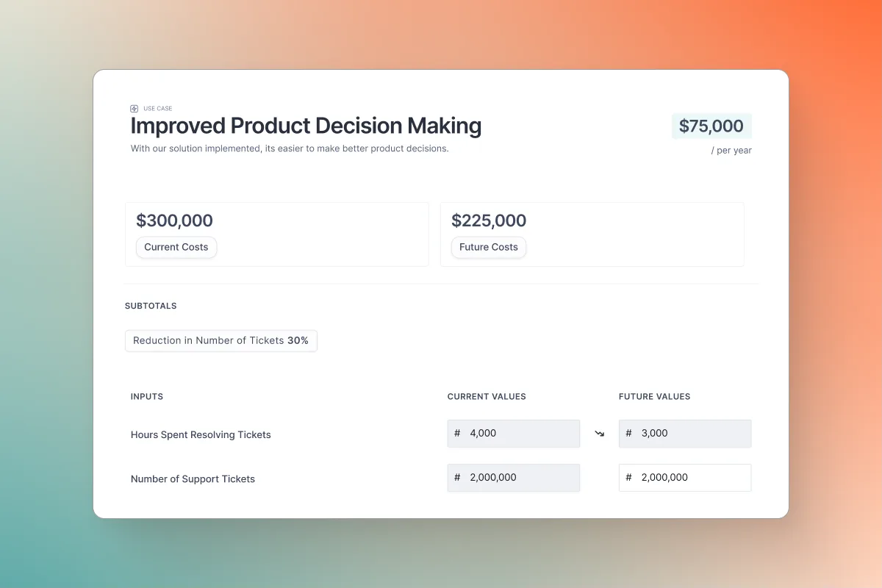Click the 30% value in the reduction pill
This screenshot has width=882, height=588.
pos(298,340)
